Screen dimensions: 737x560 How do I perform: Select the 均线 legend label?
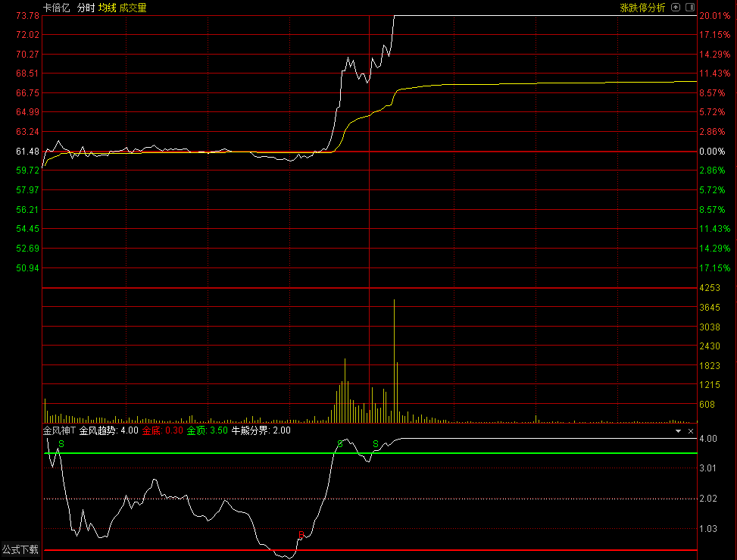107,8
